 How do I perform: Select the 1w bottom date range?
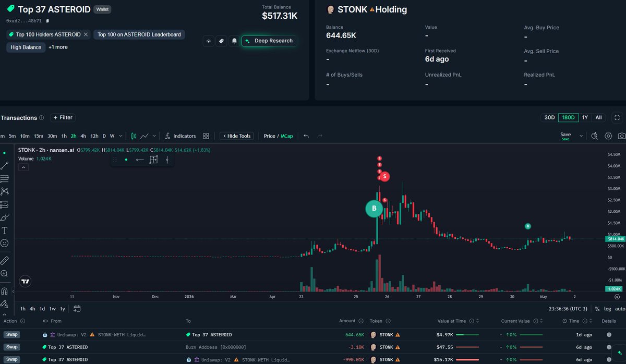(x=52, y=308)
